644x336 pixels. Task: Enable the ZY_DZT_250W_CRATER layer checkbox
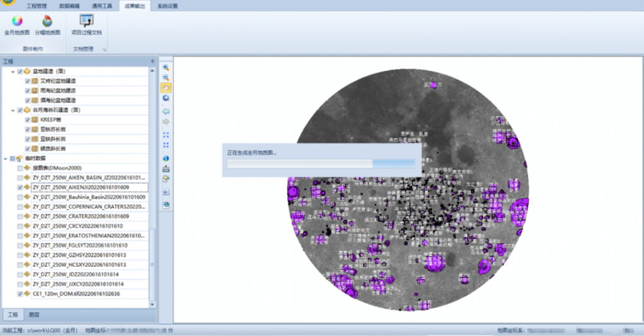coord(19,216)
